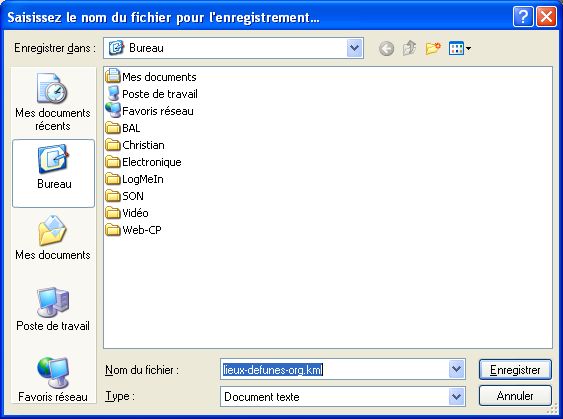
Task: Open the Type file format dropdown
Action: click(456, 397)
